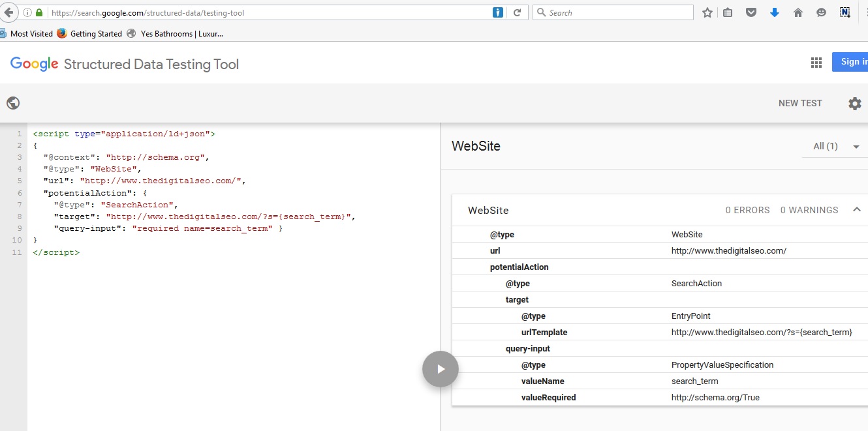Open the Google apps grid icon

[816, 63]
